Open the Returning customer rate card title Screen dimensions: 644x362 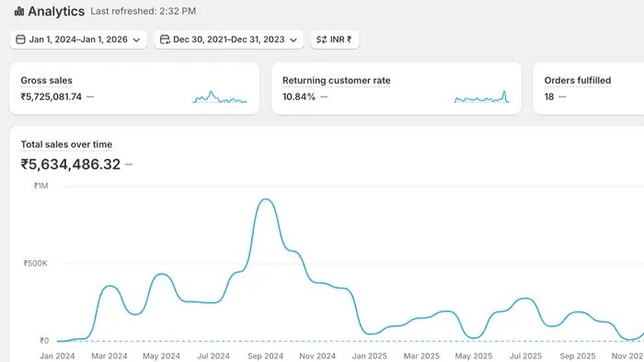(x=337, y=80)
